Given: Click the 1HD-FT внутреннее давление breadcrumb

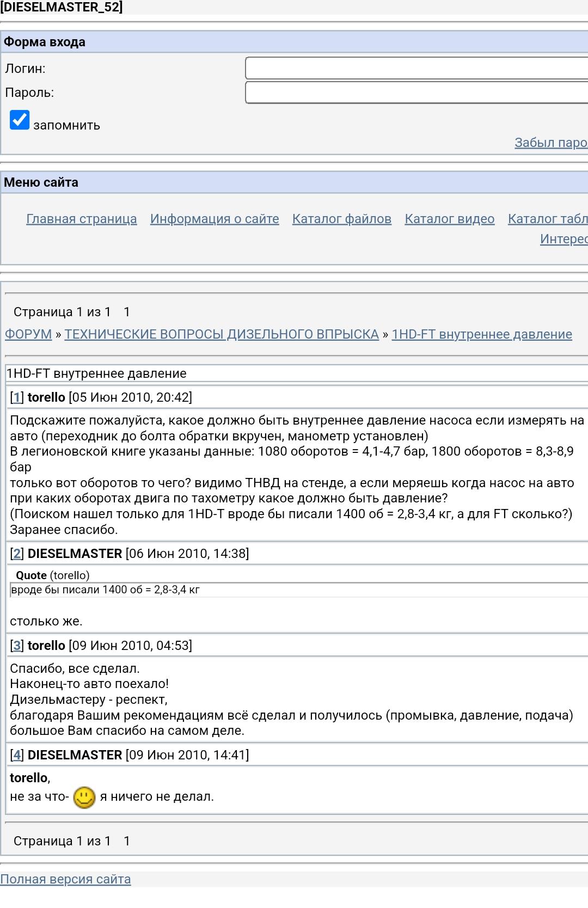Looking at the screenshot, I should 482,334.
